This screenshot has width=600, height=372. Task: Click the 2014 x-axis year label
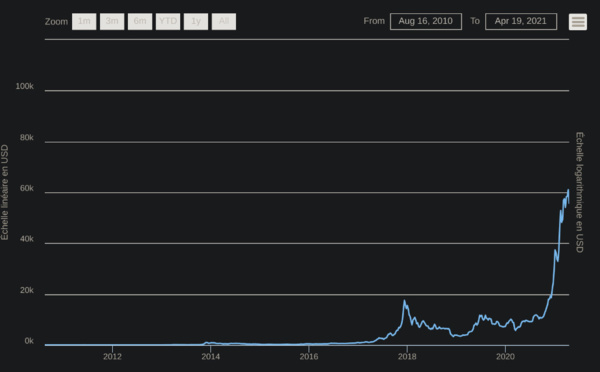coord(210,357)
